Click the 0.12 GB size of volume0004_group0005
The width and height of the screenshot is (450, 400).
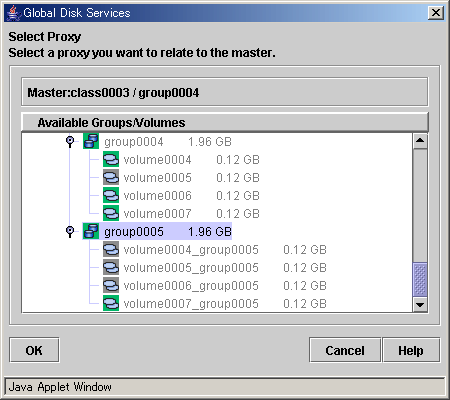pyautogui.click(x=305, y=250)
